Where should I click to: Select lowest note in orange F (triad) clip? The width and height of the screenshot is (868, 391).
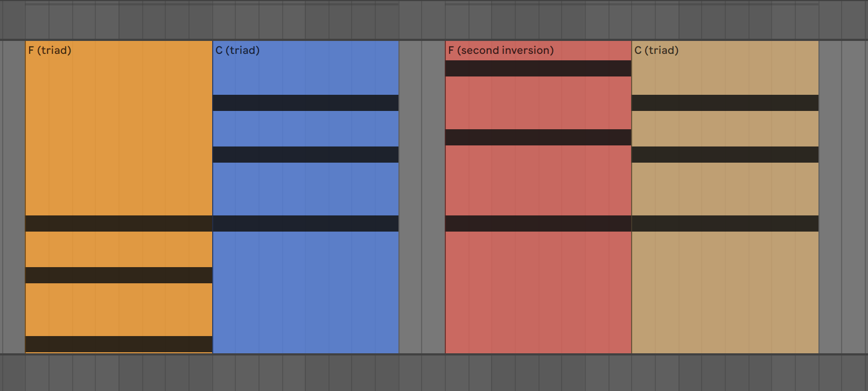point(119,344)
